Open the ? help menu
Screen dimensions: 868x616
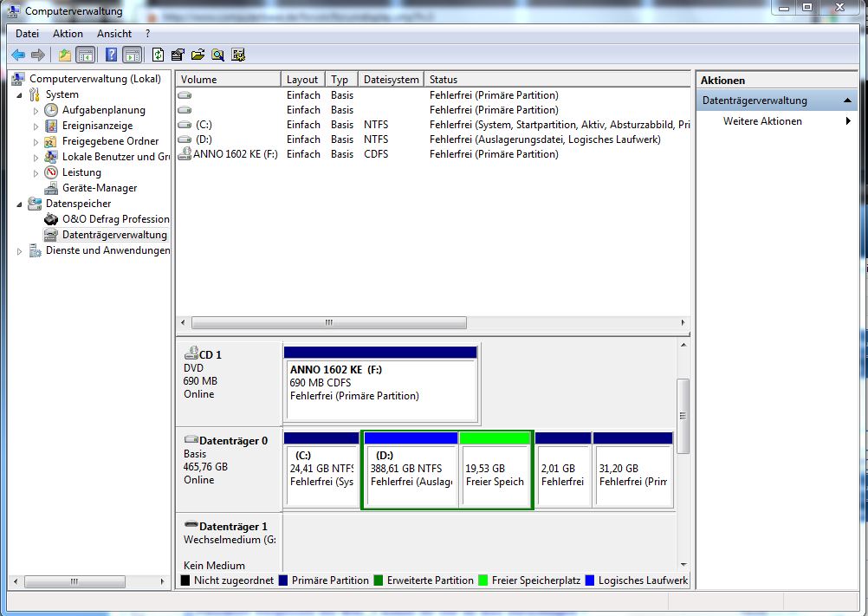pos(147,34)
